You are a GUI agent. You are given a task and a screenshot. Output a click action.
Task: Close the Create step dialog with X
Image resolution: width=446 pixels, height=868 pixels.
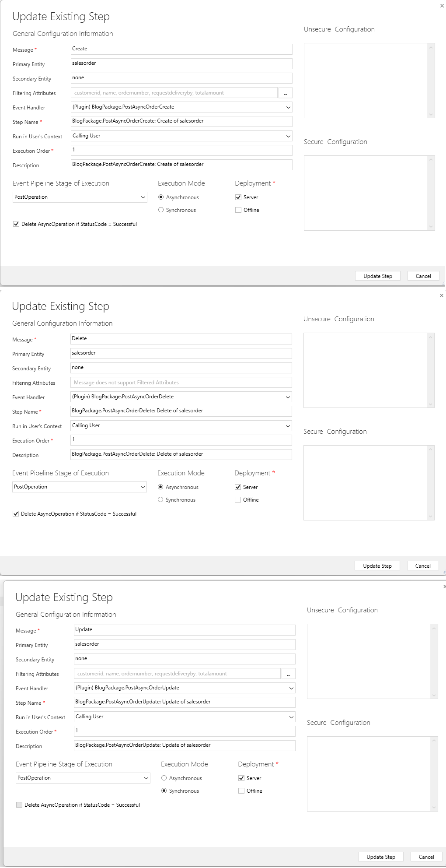[x=442, y=6]
